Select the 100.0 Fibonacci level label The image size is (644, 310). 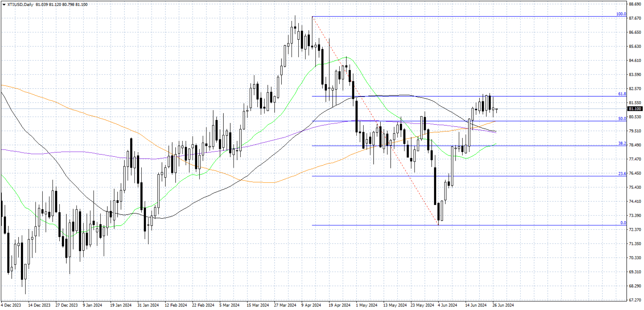(621, 14)
